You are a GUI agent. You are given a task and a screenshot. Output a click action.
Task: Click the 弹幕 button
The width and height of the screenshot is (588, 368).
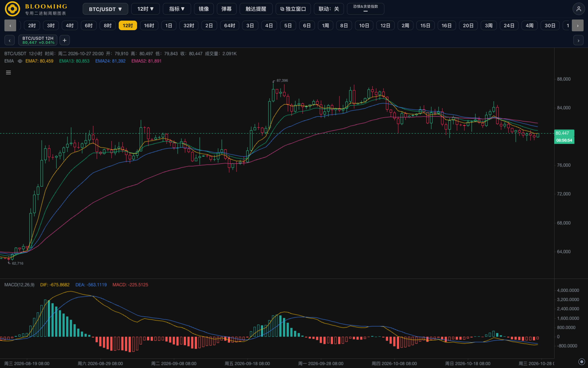click(x=226, y=9)
